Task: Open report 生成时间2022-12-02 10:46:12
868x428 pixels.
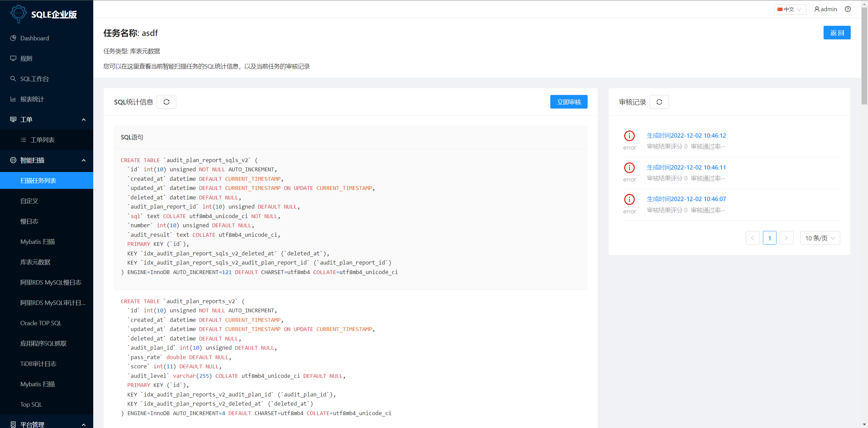Action: click(x=686, y=135)
